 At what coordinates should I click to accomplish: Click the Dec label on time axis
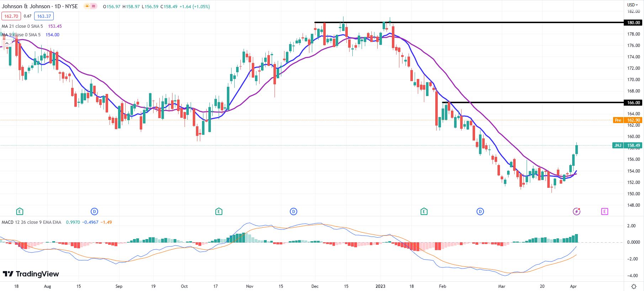tap(315, 286)
